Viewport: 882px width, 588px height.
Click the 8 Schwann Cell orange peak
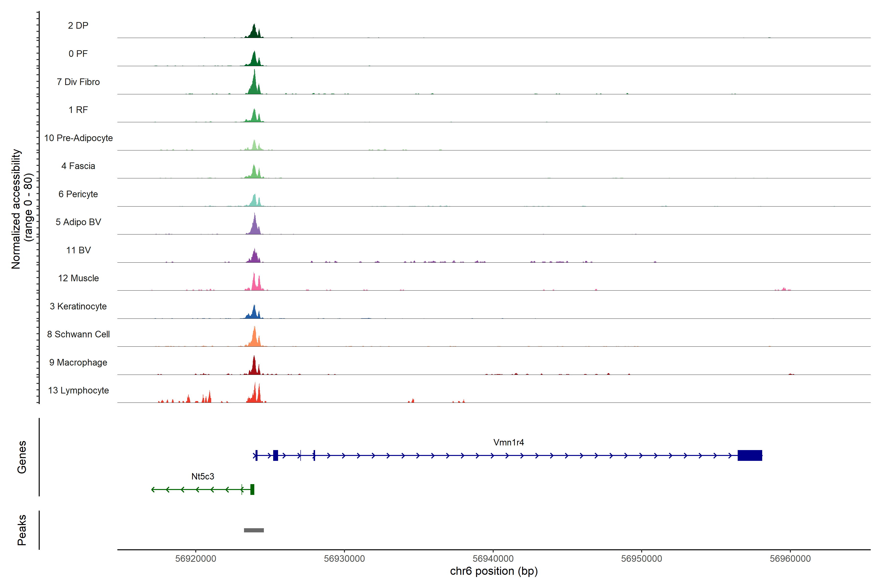[x=255, y=339]
